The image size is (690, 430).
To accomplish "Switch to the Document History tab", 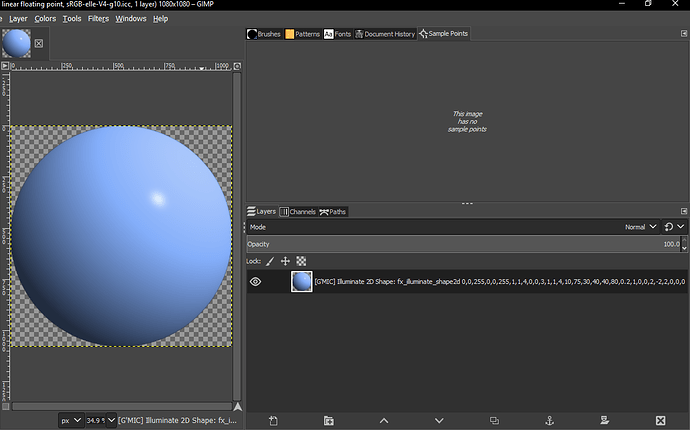I will (x=383, y=34).
